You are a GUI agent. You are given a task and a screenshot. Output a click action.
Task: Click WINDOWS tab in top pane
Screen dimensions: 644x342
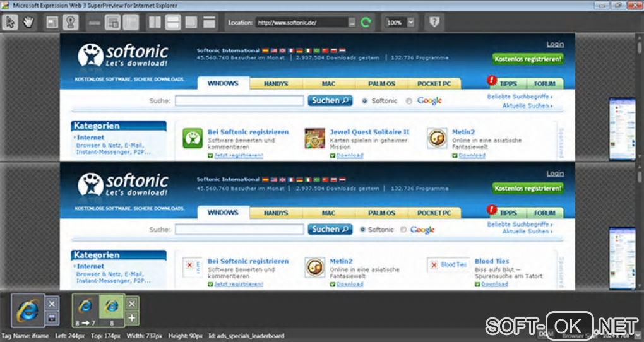[223, 83]
